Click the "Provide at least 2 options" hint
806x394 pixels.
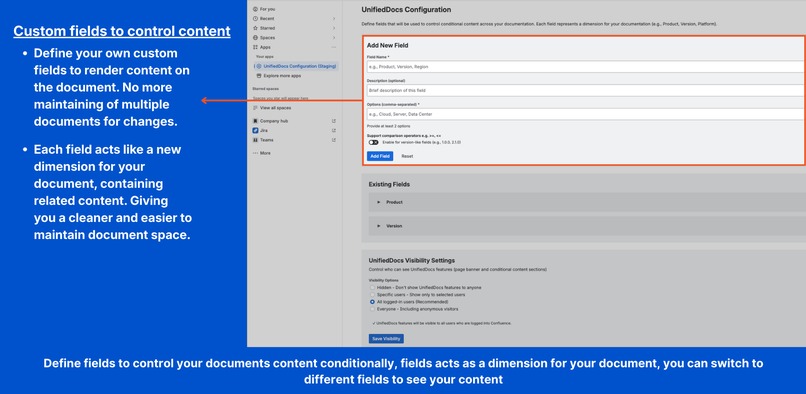coord(388,126)
